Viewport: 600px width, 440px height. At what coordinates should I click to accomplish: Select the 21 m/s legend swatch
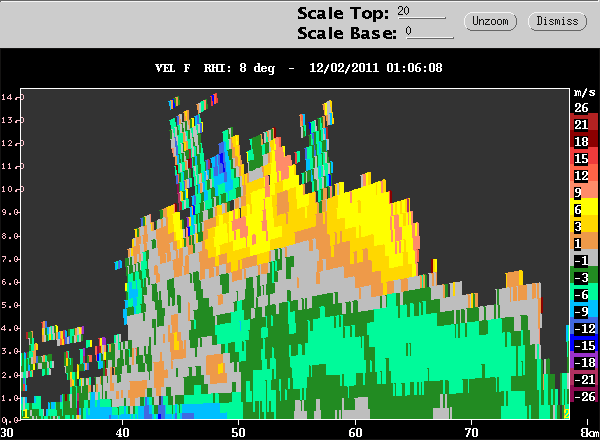[x=580, y=124]
